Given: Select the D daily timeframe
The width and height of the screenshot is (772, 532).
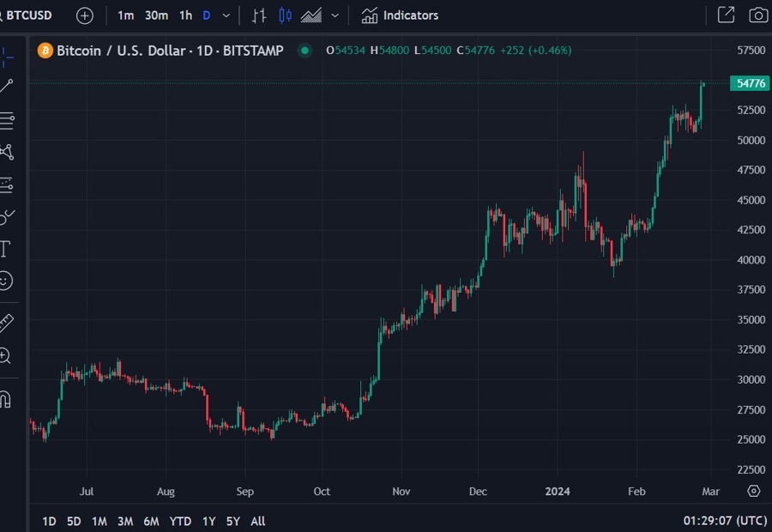Looking at the screenshot, I should [207, 15].
